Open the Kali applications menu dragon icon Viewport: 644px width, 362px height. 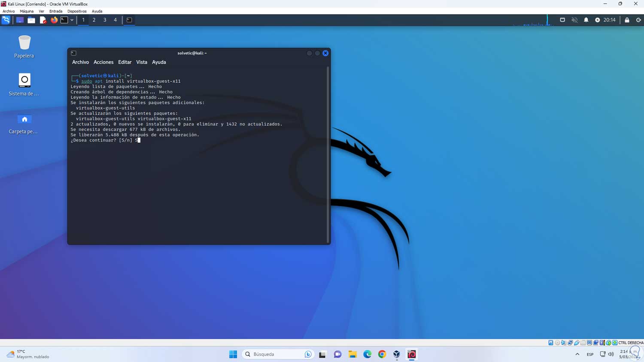click(x=6, y=20)
